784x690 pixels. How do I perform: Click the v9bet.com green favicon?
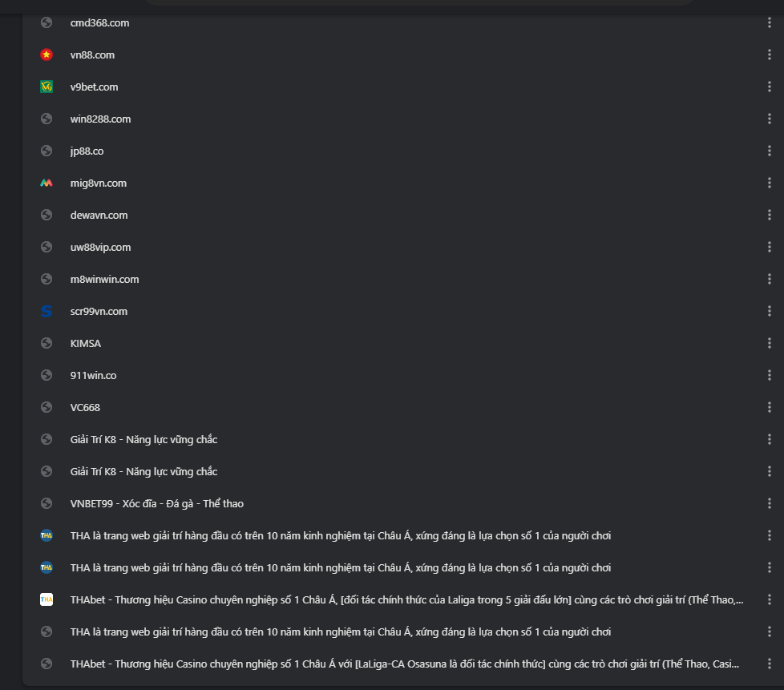point(46,87)
